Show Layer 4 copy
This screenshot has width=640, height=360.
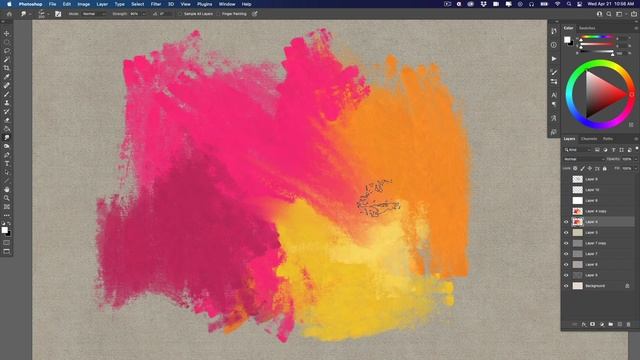(566, 211)
